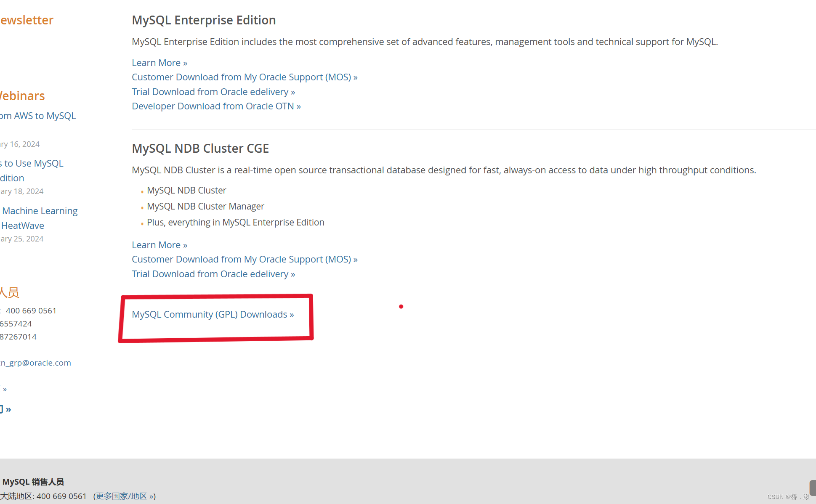Click the » expander link in the sidebar
Viewport: 816px width, 504px height.
click(4, 389)
